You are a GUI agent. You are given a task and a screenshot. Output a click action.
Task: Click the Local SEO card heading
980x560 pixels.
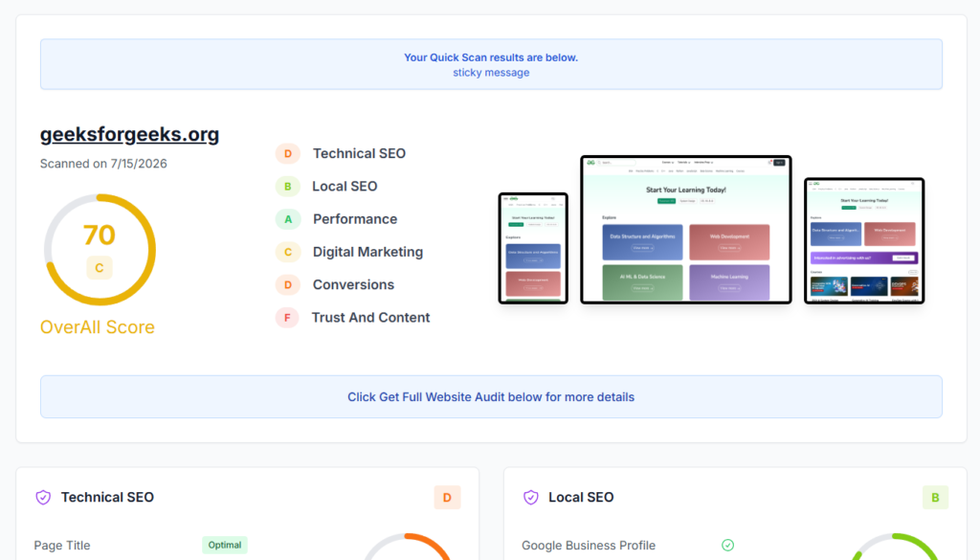tap(581, 498)
